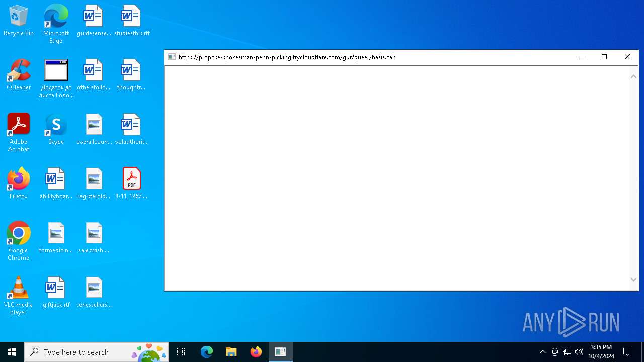Open the volume control tray icon
The height and width of the screenshot is (362, 644).
tap(579, 352)
